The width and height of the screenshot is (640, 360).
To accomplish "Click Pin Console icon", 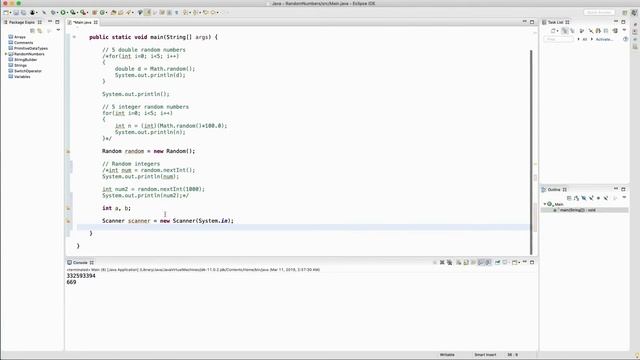I will pyautogui.click(x=498, y=262).
